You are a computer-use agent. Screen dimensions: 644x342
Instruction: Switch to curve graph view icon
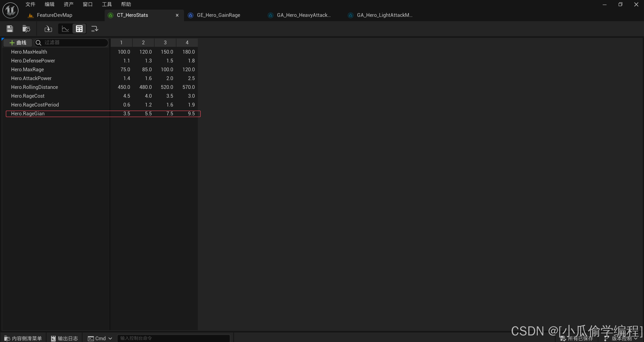(65, 29)
